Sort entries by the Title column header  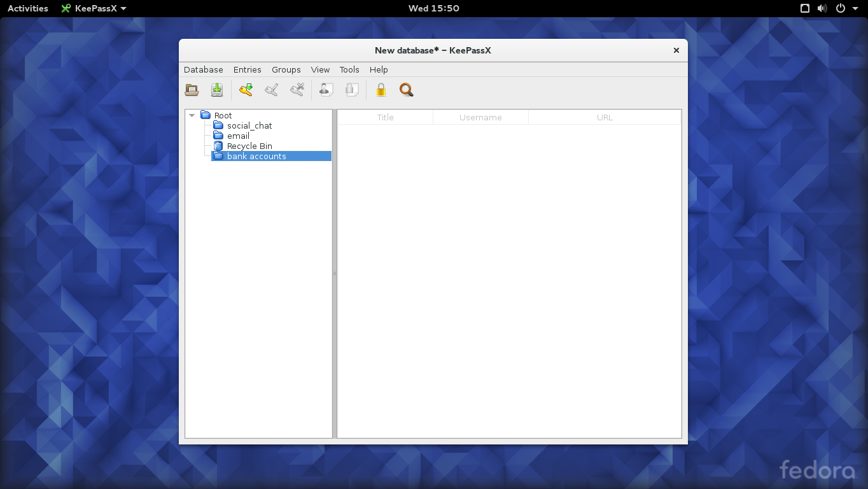click(385, 117)
